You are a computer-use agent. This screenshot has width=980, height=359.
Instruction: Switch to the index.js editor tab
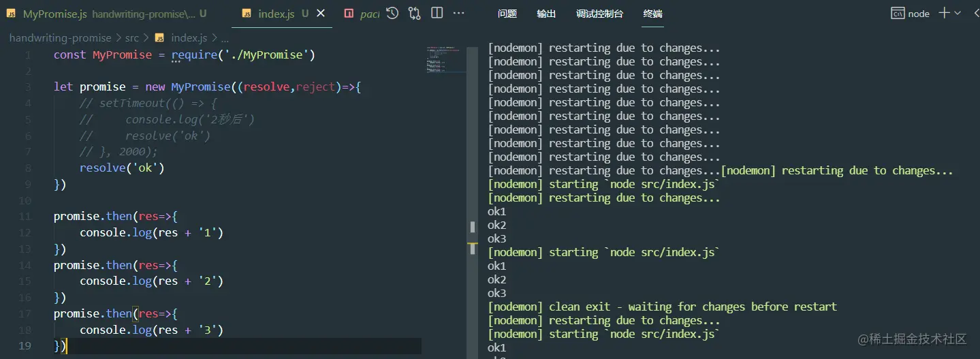(282, 14)
